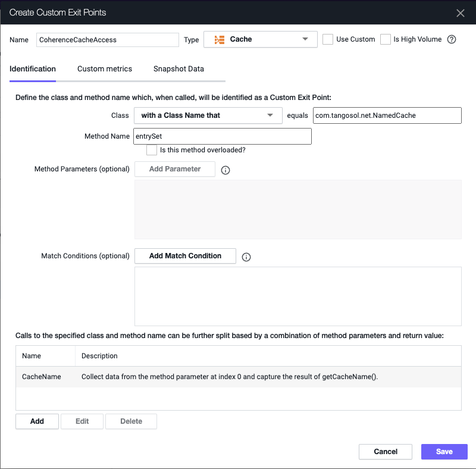Click the Method Name input field

[x=223, y=136]
